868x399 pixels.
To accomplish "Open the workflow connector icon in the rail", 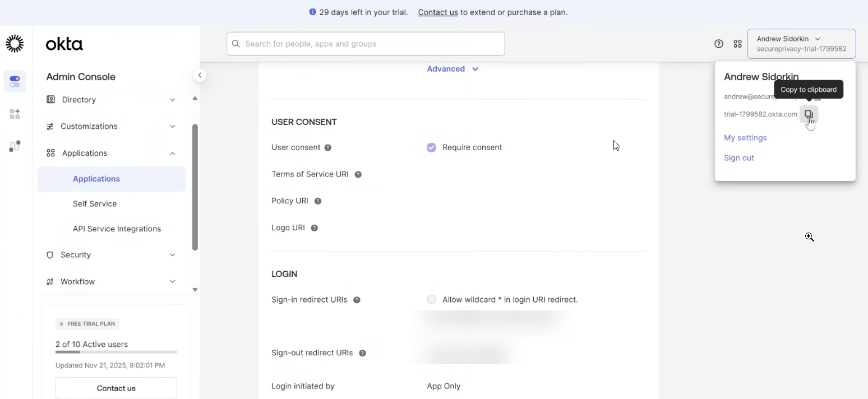I will 15,146.
